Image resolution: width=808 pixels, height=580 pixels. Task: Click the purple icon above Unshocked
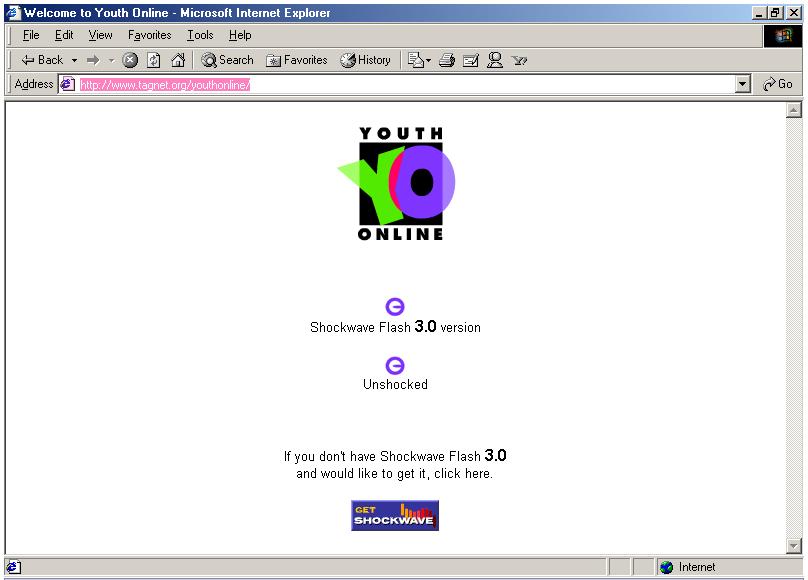(x=395, y=365)
